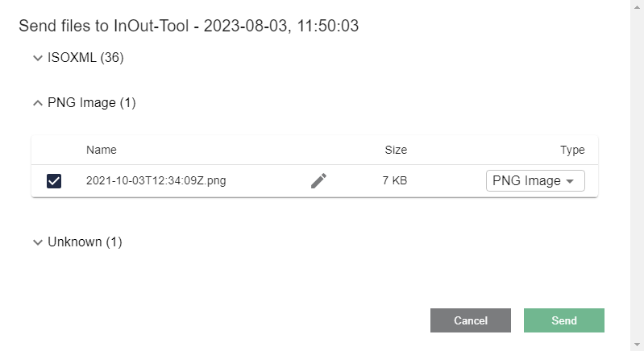Screen dimensions: 644x351
Task: Click the small arrow in the Type combo box
Action: [570, 181]
